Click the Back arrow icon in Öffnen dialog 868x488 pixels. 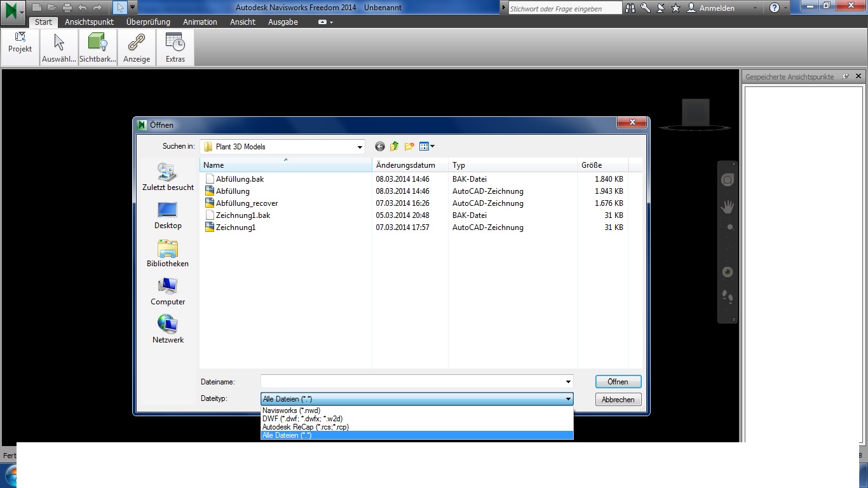click(x=380, y=146)
